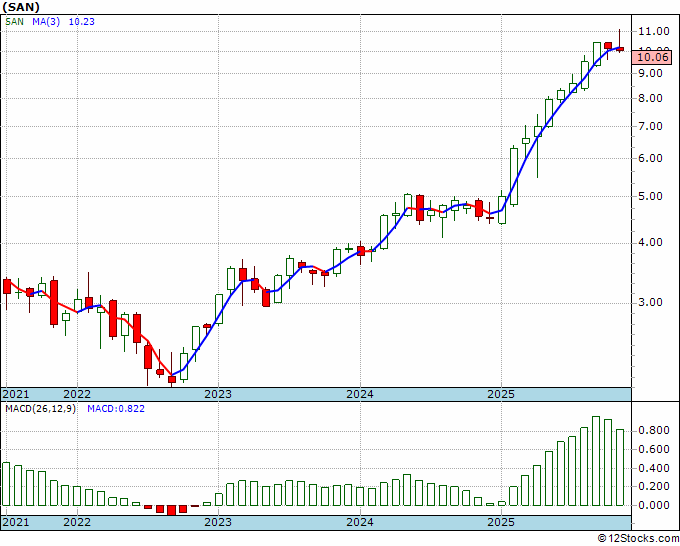Viewport: 680px width, 546px height.
Task: Click the 11.00 price axis label
Action: 654,31
